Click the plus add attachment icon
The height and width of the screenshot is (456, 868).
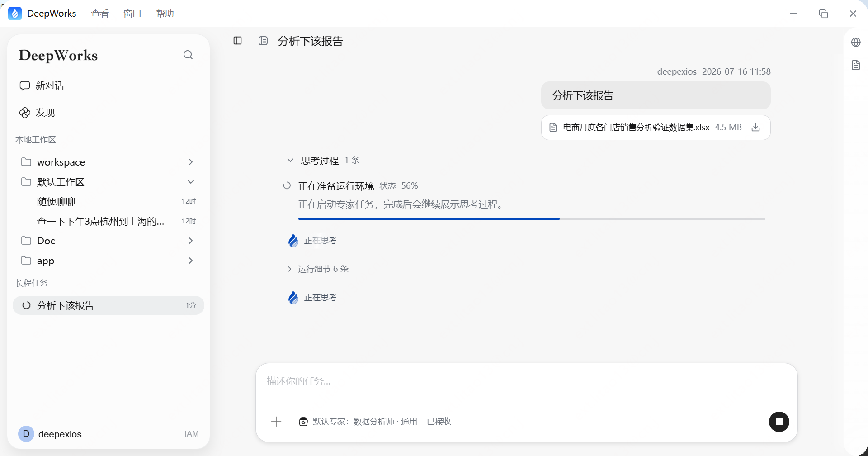point(276,422)
